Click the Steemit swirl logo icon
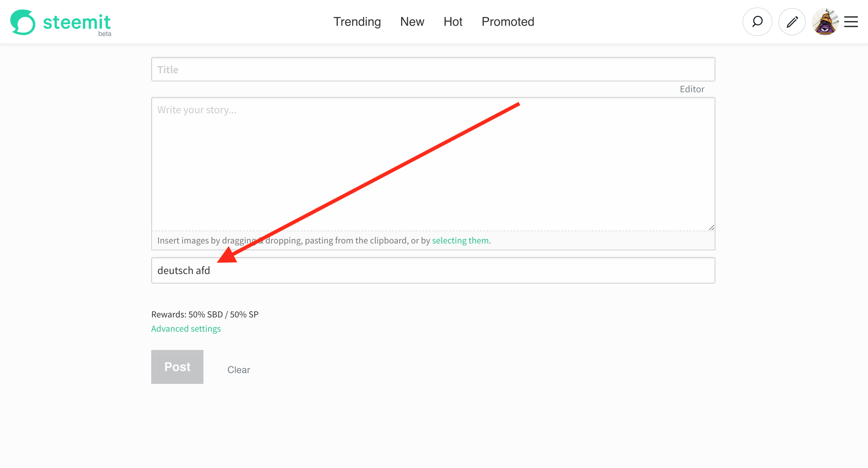 click(22, 22)
